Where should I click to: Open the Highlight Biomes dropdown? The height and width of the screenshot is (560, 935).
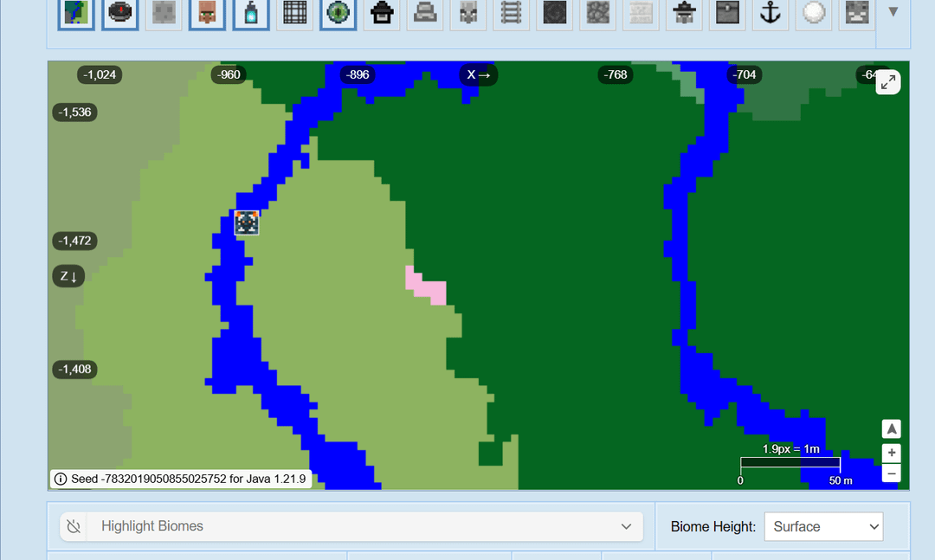click(x=351, y=526)
